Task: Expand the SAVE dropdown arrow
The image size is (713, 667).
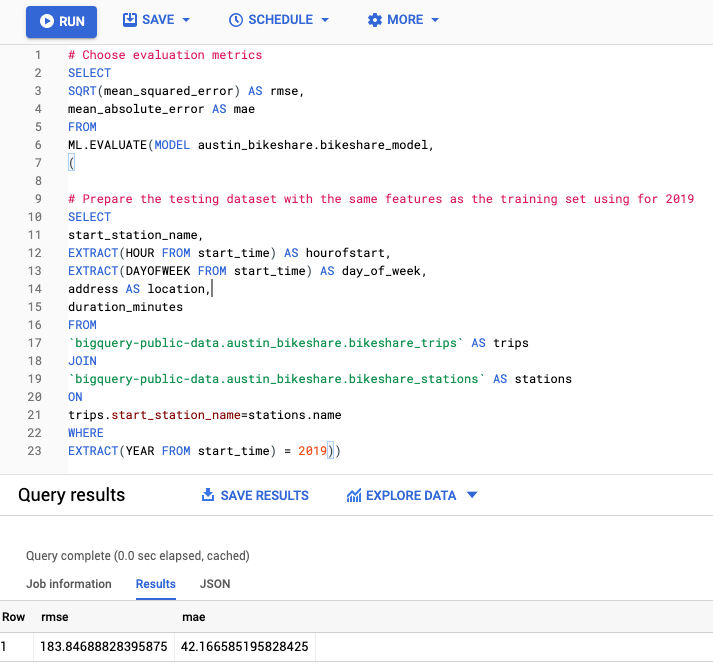Action: pos(186,21)
